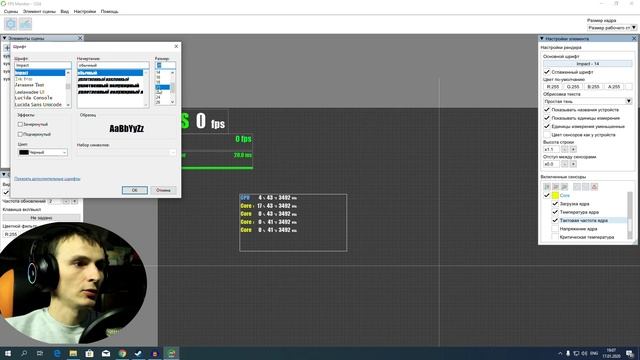Click the Не задано hotkey button
The height and width of the screenshot is (360, 640).
[41, 218]
